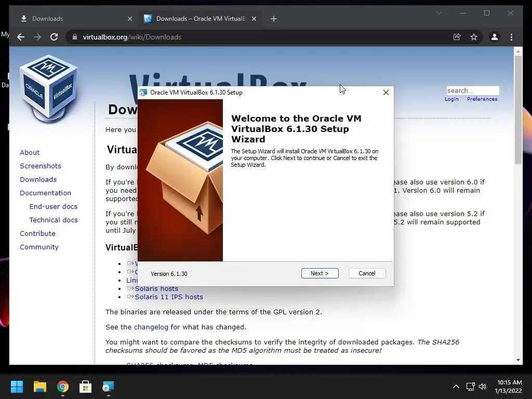Cancel the VirtualBox Setup wizard
The height and width of the screenshot is (399, 532).
(x=367, y=273)
